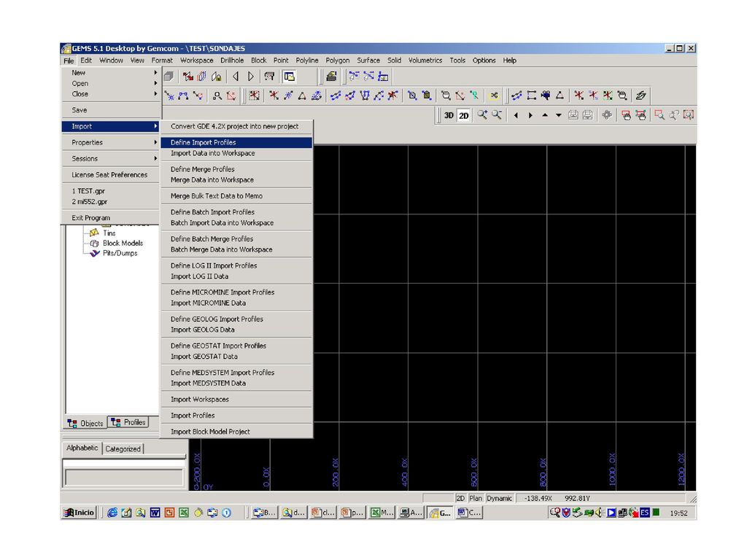Screen dimensions: 747x560
Task: Click the taskbar clock showing 19:52
Action: pos(679,513)
